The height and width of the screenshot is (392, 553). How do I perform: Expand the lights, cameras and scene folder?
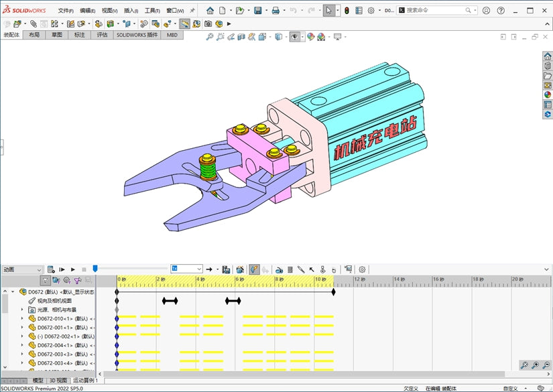click(22, 310)
